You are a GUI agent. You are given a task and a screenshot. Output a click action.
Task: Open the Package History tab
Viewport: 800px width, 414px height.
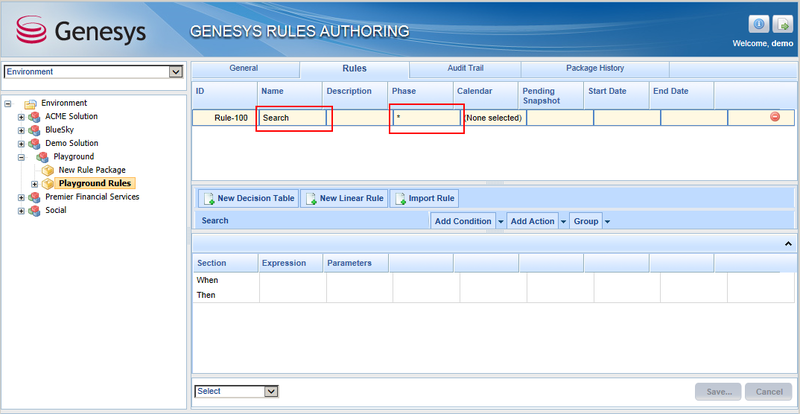595,69
